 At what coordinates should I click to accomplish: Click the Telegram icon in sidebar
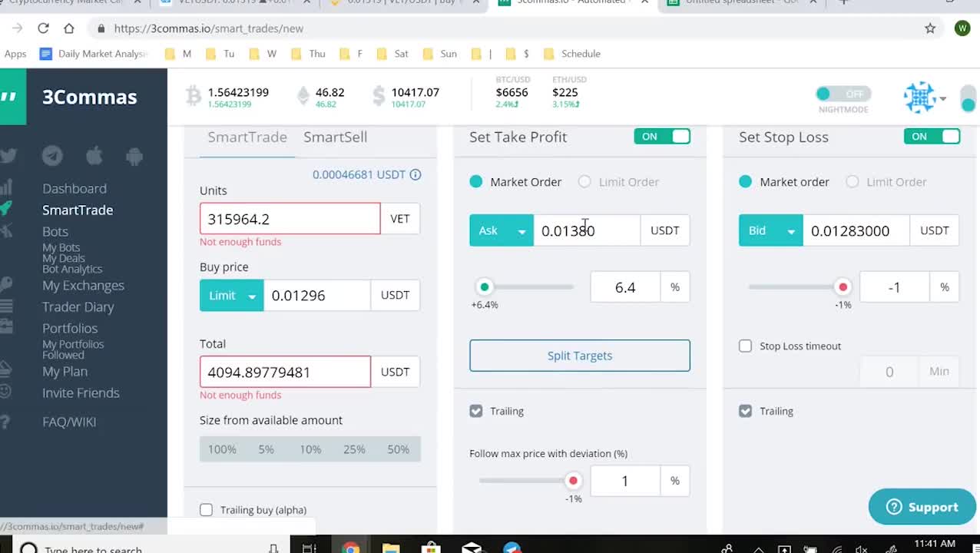[52, 156]
